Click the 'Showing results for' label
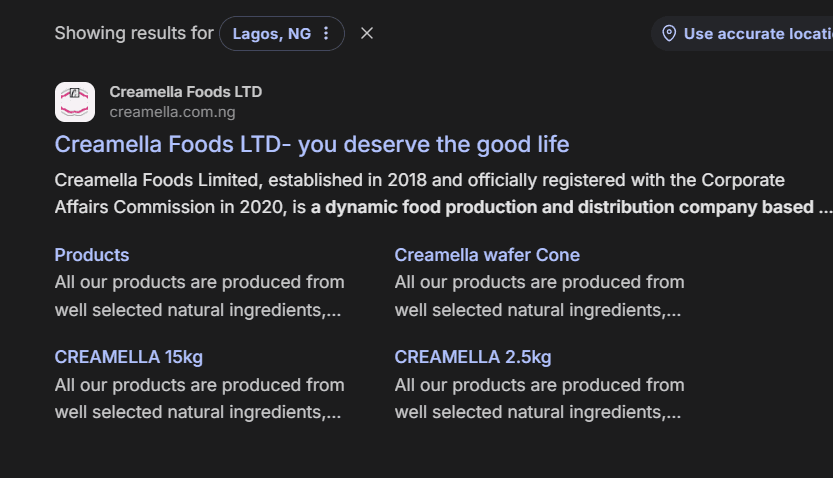833x478 pixels. pos(134,34)
